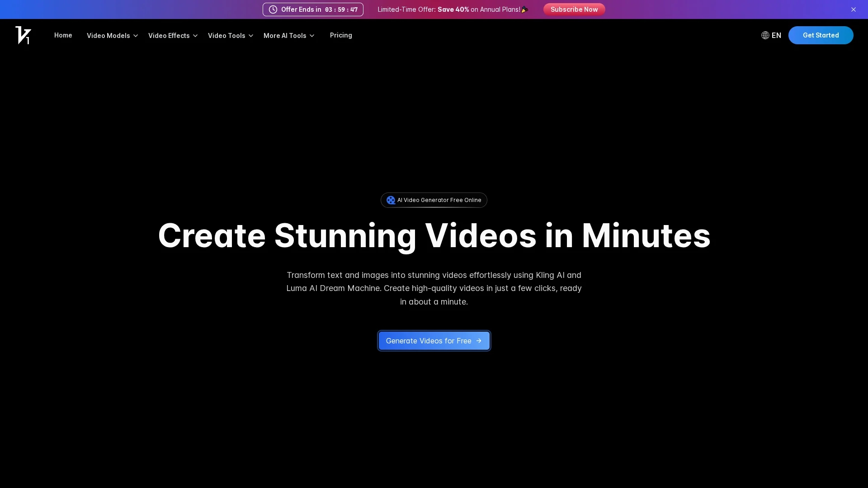Click the Offer Ends in countdown timer
Screen dimensions: 868x488
pos(313,9)
